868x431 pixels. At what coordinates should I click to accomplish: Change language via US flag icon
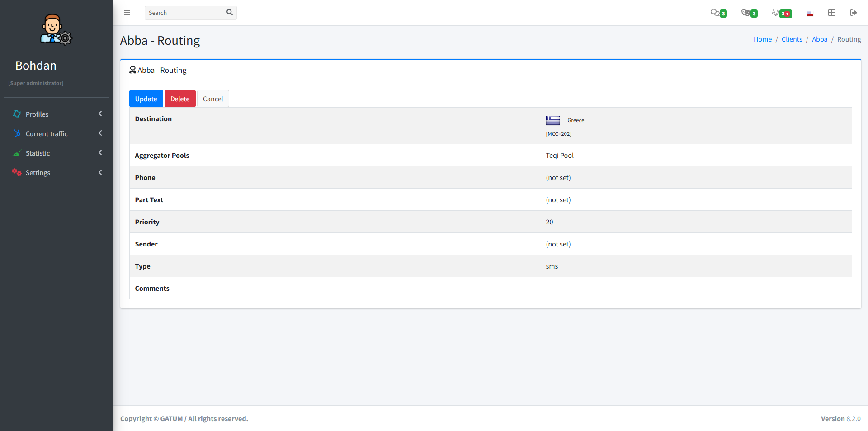(810, 13)
